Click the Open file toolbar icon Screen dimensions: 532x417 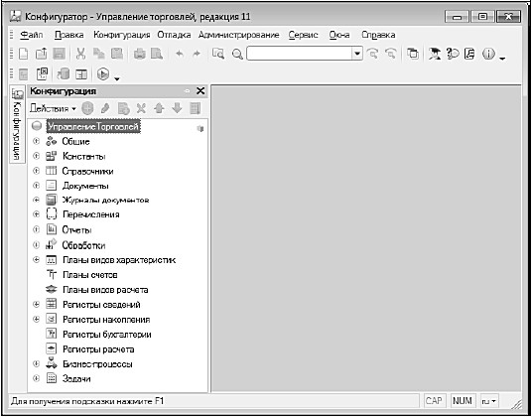tap(42, 54)
